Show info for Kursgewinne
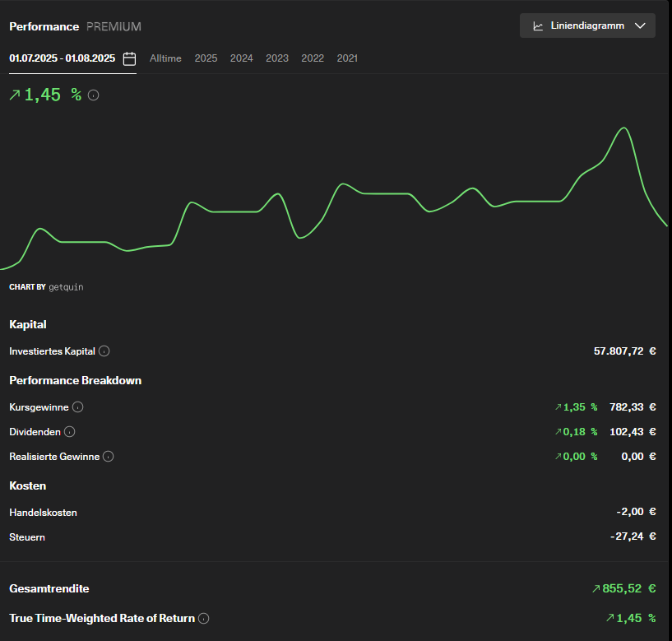This screenshot has height=641, width=672. 77,406
